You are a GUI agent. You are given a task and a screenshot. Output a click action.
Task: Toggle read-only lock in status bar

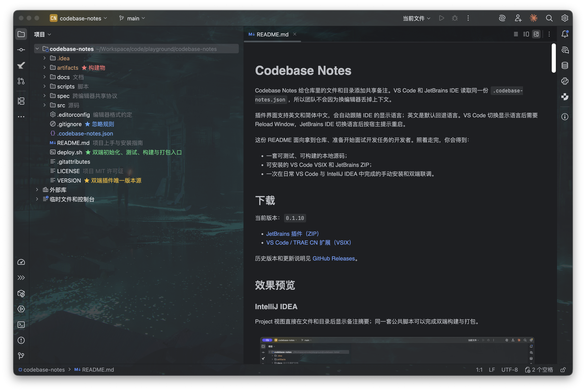point(563,370)
